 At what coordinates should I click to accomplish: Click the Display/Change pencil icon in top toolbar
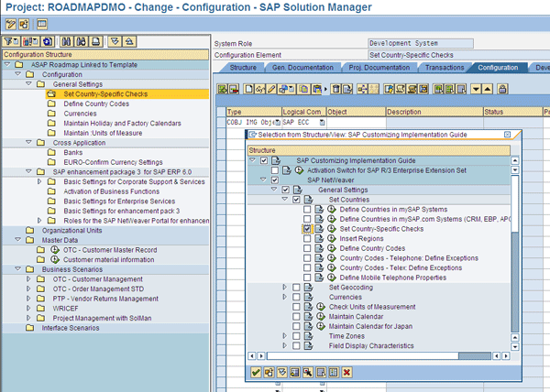coord(10,24)
